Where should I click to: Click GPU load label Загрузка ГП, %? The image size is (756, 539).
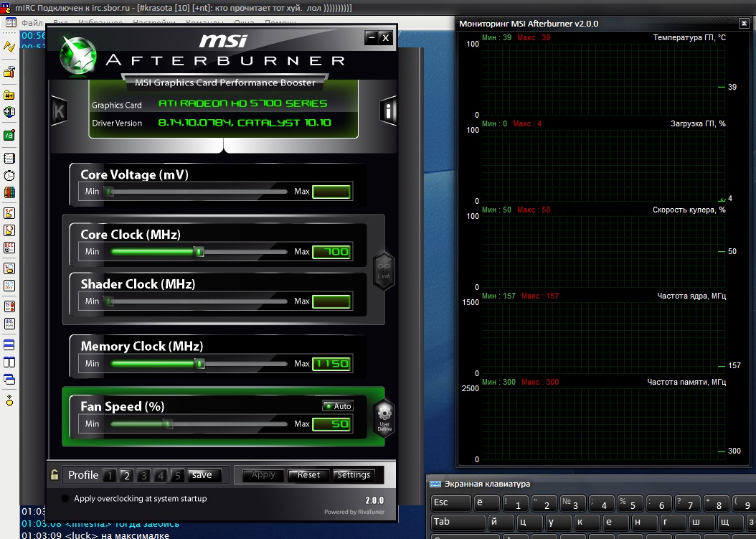698,123
